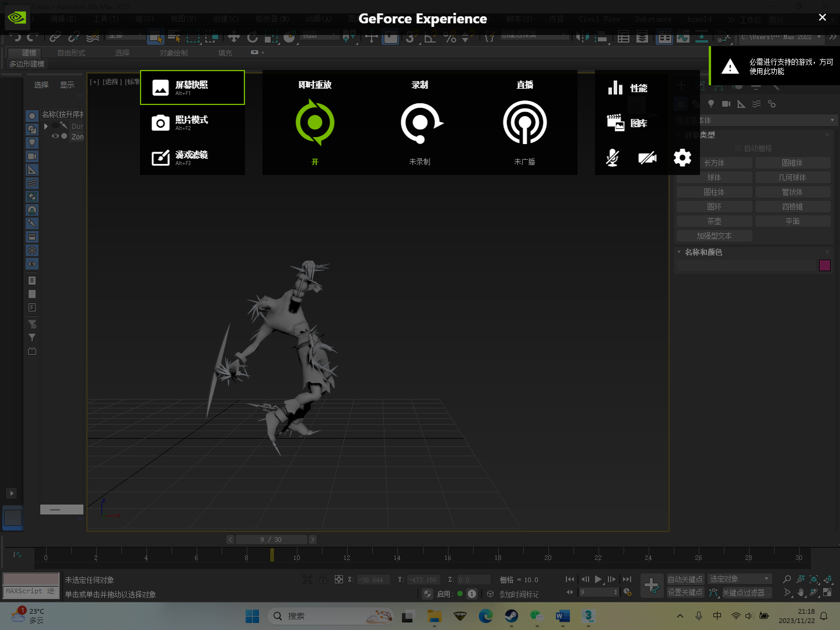Create a 长方体 box primitive
The height and width of the screenshot is (630, 840).
pyautogui.click(x=714, y=163)
